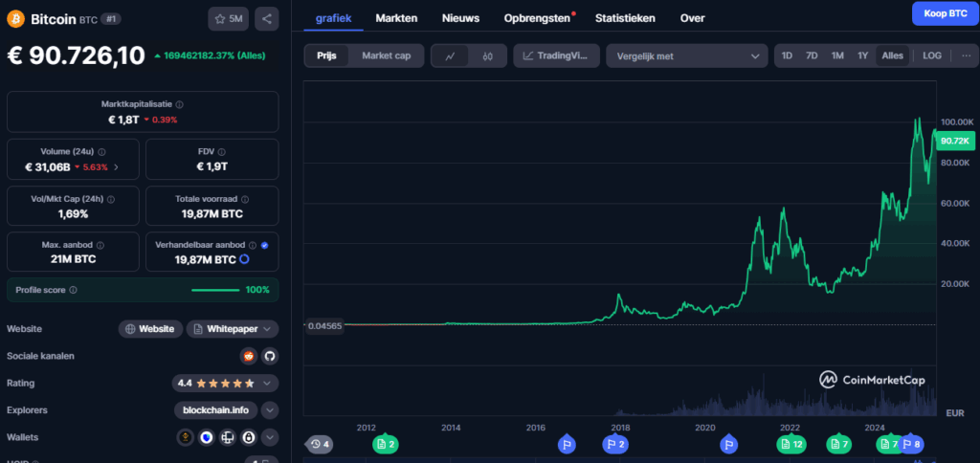This screenshot has width=980, height=463.
Task: Toggle chart to Prijs view
Action: tap(326, 55)
